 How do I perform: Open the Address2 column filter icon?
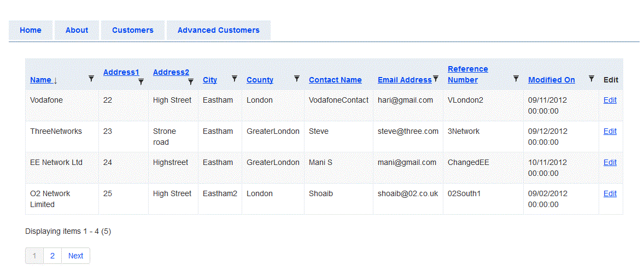[191, 82]
